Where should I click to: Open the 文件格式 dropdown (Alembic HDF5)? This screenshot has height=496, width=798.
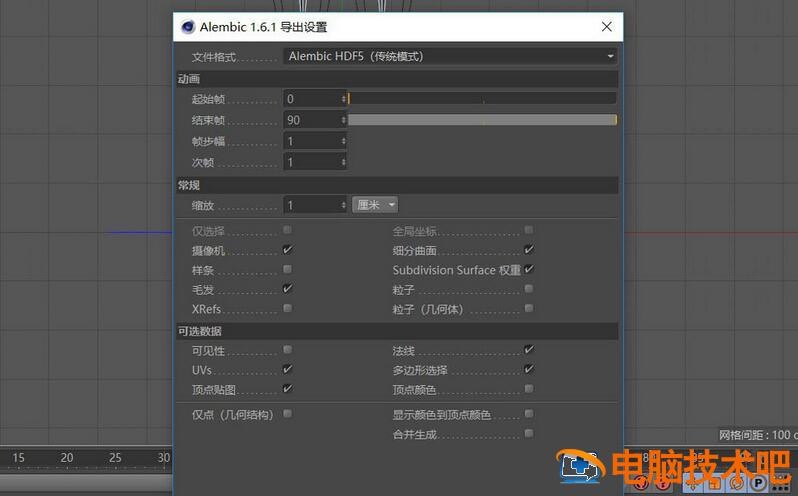(x=450, y=56)
